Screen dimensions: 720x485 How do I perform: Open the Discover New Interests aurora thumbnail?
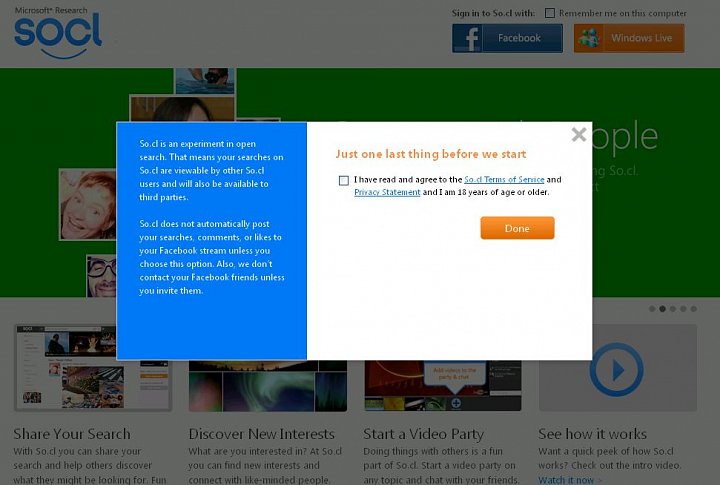[268, 386]
